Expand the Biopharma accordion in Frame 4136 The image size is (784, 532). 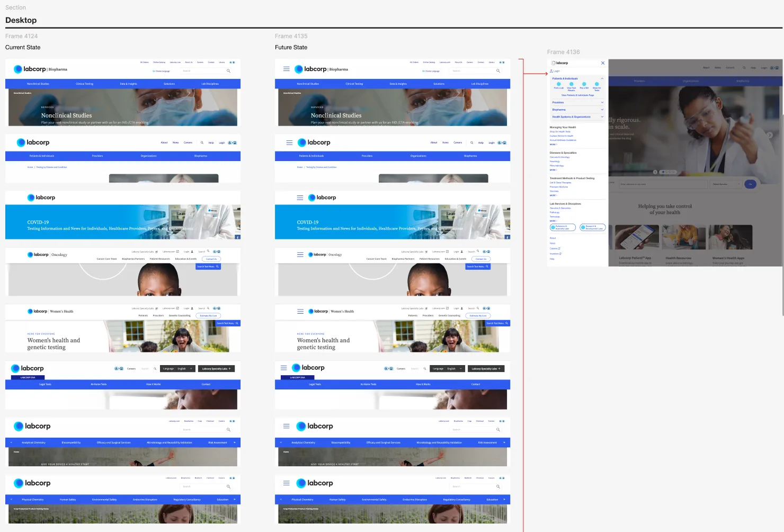pos(602,110)
